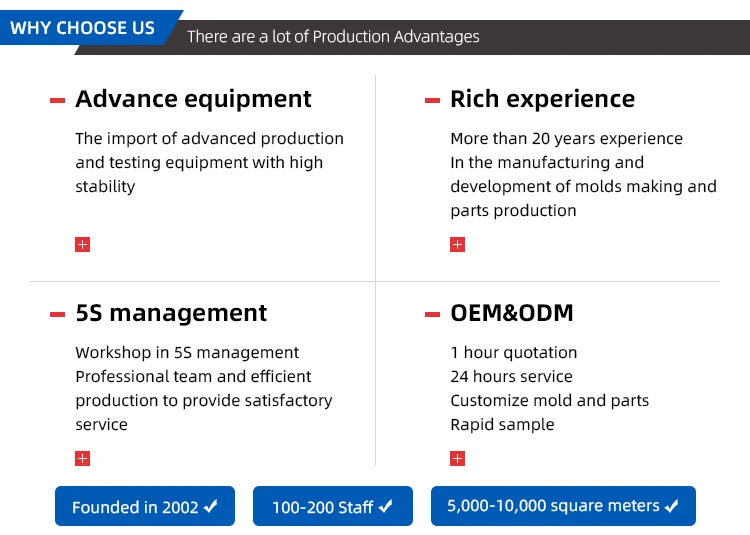Click checkmark on square meters badge

[672, 505]
